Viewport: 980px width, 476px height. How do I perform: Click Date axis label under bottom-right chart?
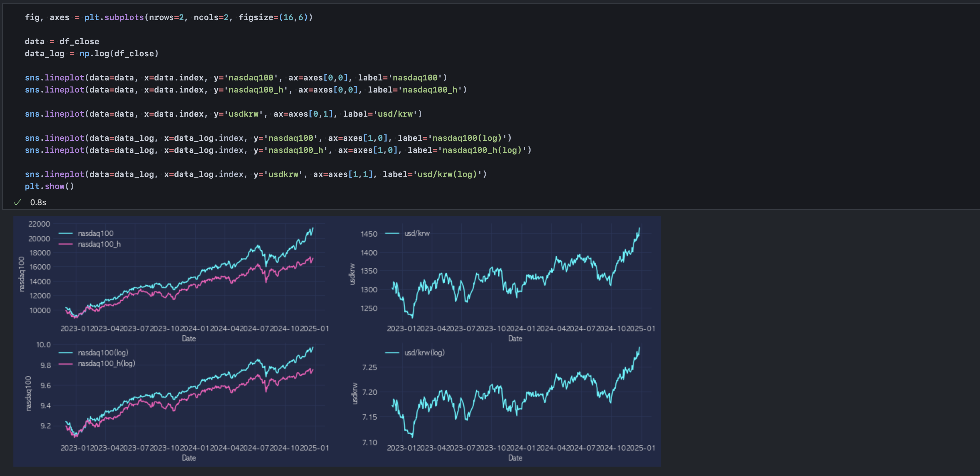[x=515, y=458]
